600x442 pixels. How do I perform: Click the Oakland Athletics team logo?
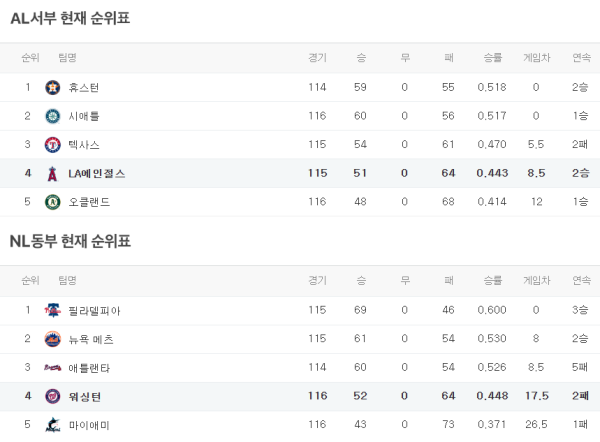[x=52, y=202]
